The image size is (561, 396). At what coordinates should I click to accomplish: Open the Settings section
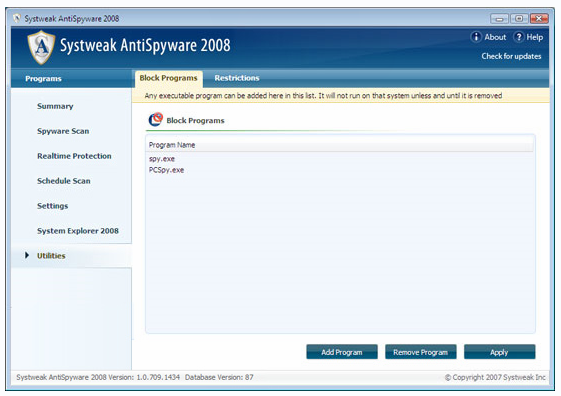point(53,206)
